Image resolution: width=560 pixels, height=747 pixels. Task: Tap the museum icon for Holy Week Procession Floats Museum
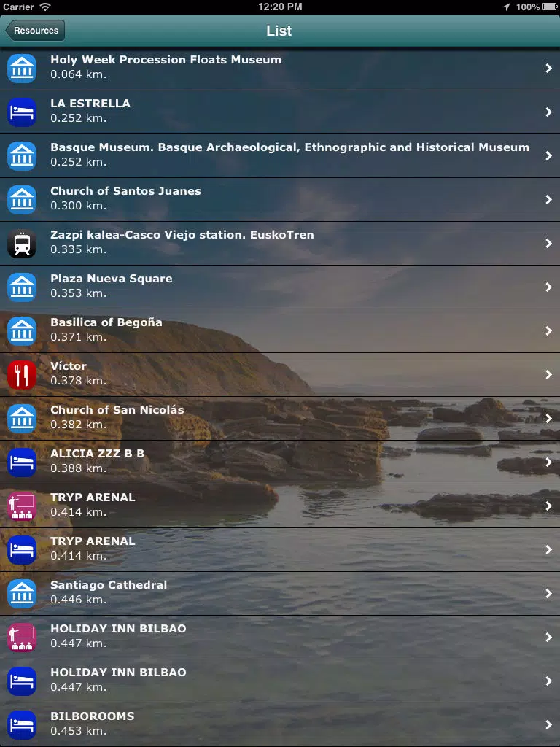(22, 68)
